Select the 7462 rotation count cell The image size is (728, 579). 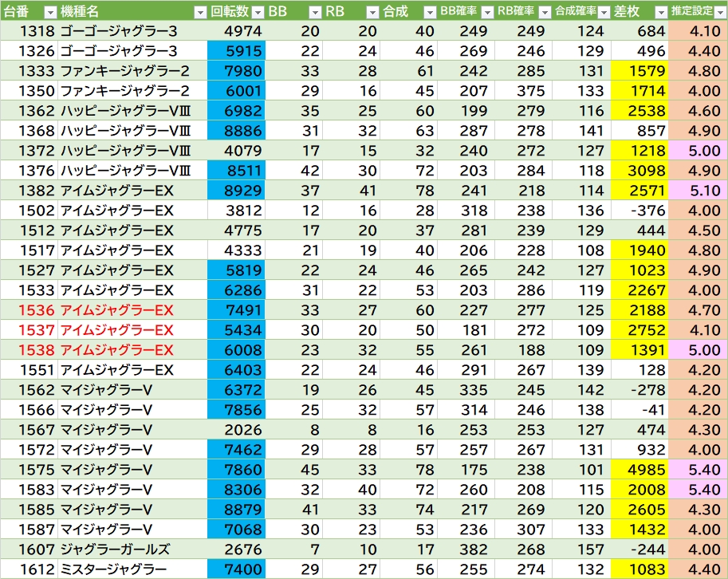click(236, 451)
